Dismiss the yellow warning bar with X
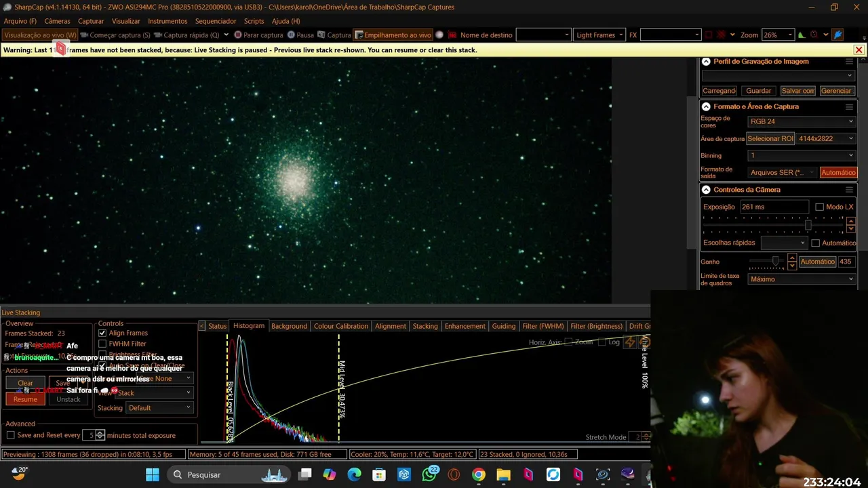The width and height of the screenshot is (868, 488). [x=859, y=50]
